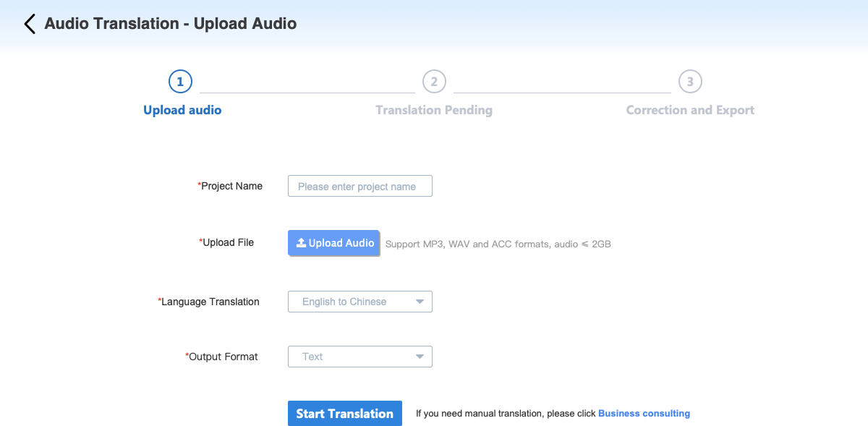Click the upload arrow icon inside Upload Audio
Screen dimensions: 868x426
[301, 243]
